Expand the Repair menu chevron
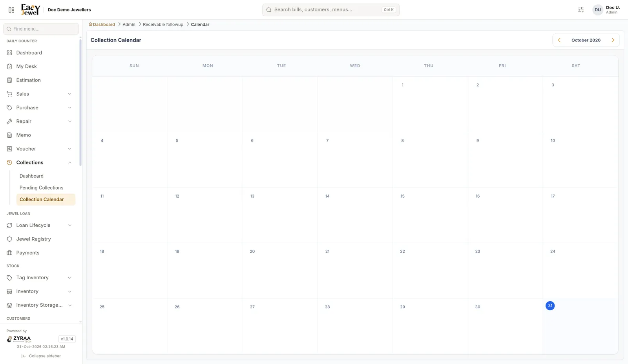The image size is (628, 364). tap(69, 121)
